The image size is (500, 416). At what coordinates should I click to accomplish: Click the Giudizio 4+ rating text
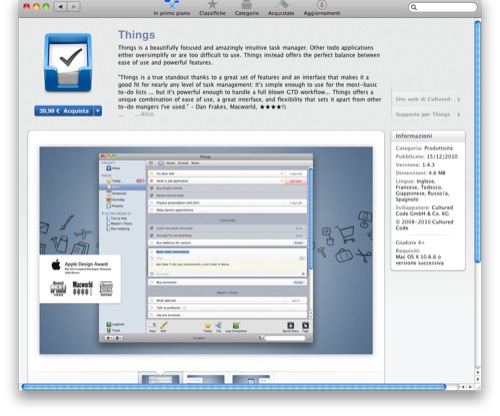point(410,242)
